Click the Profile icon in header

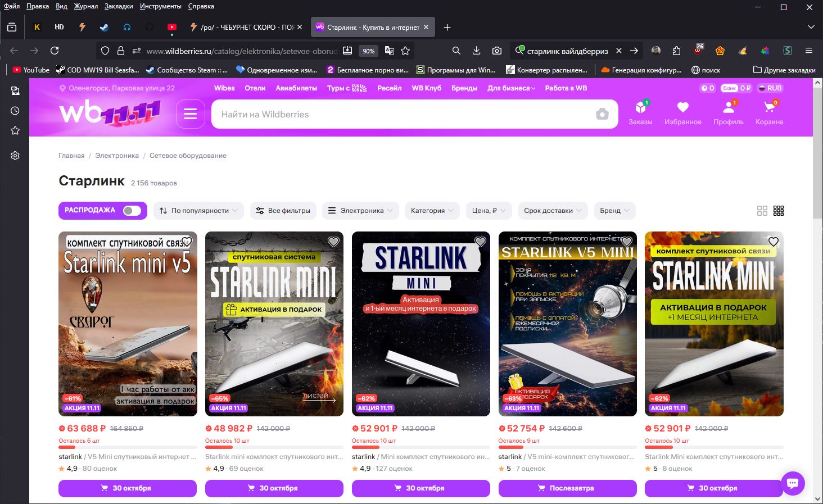pos(728,108)
